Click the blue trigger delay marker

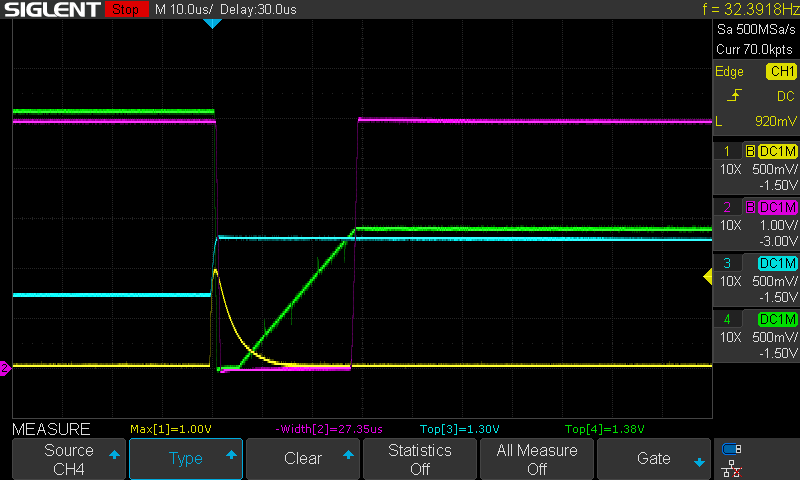[x=211, y=23]
